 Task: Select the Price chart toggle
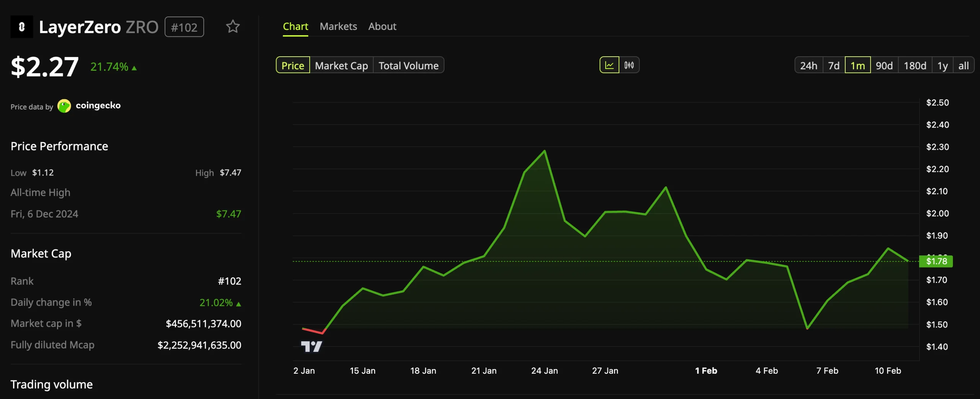coord(292,65)
